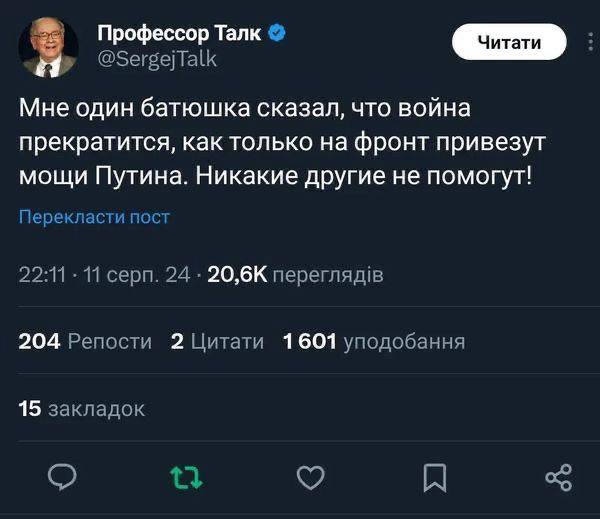
Task: Click the 15 закладок count
Action: point(82,407)
